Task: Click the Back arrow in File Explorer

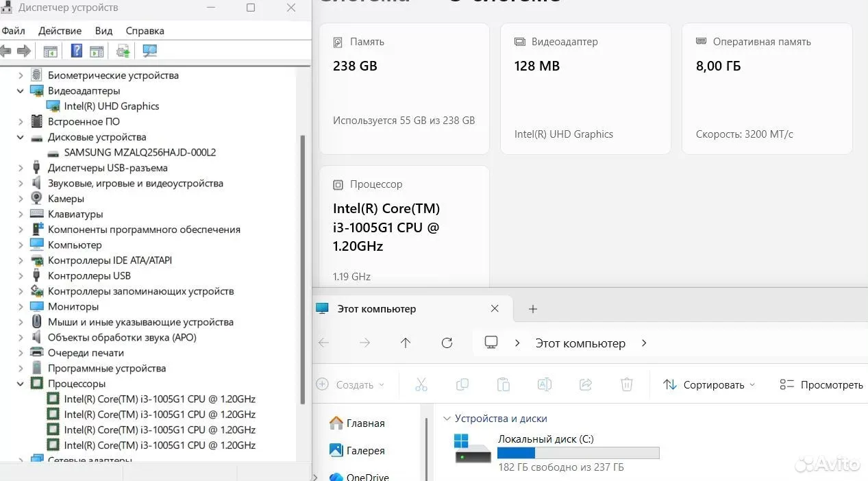Action: pyautogui.click(x=324, y=343)
